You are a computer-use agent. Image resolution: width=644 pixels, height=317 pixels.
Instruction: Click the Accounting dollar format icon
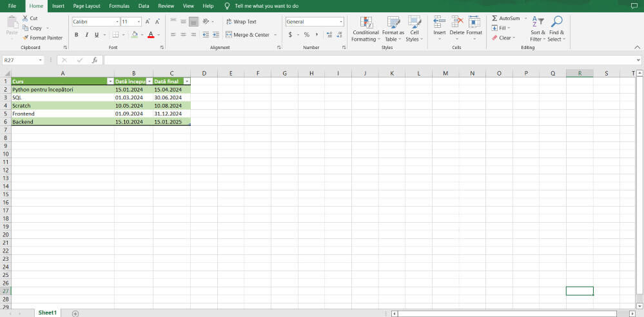(290, 35)
